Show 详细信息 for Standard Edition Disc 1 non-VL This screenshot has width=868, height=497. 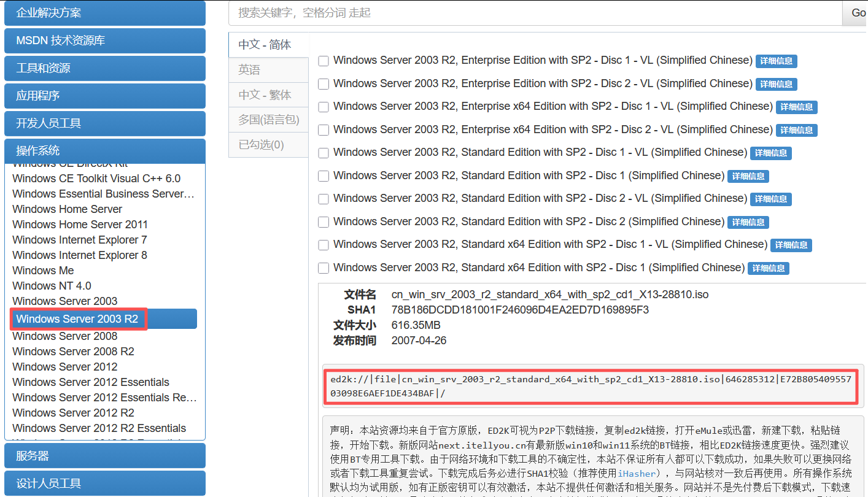748,176
